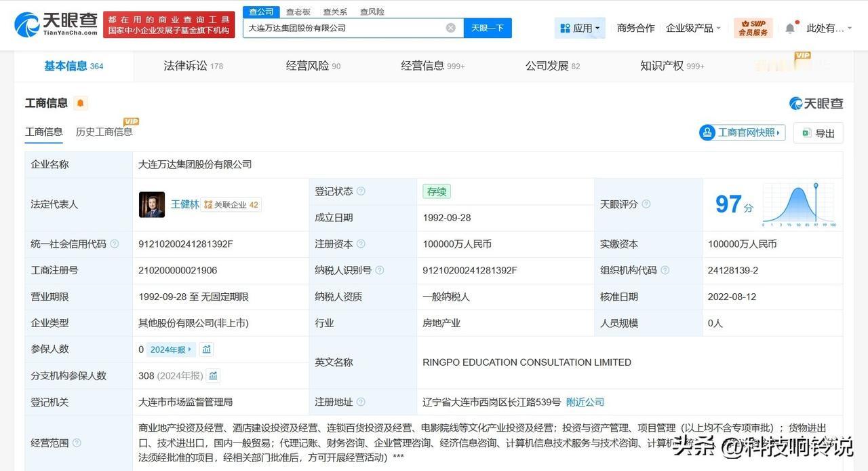Click the 存续 registration status tag
Screen dimensions: 868x471
point(437,191)
